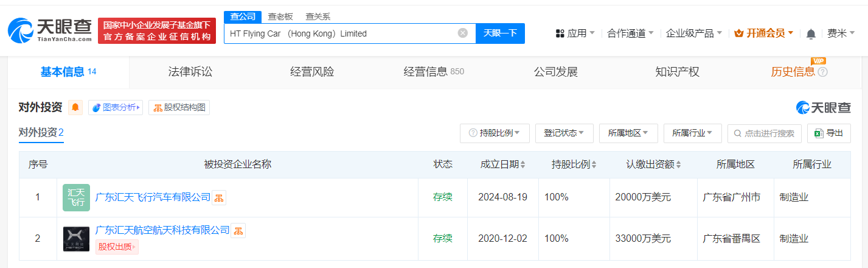Click the 天眼一下 search button
868x268 pixels.
point(500,33)
